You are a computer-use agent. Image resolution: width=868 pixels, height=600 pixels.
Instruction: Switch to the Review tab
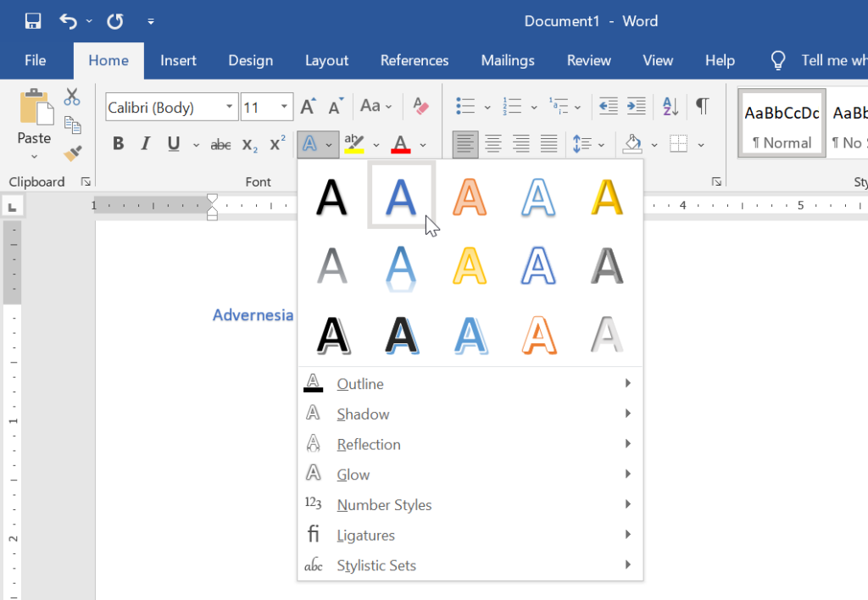coord(588,60)
